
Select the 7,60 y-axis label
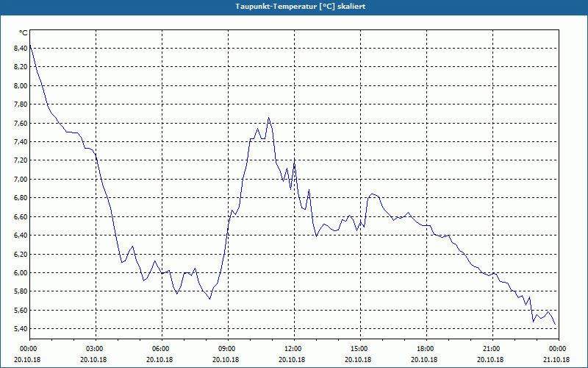[x=20, y=123]
